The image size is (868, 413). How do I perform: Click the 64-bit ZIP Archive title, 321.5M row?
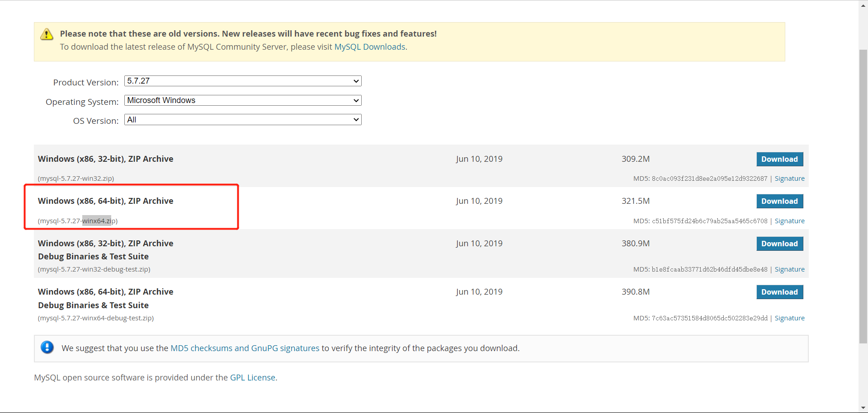[x=106, y=201]
